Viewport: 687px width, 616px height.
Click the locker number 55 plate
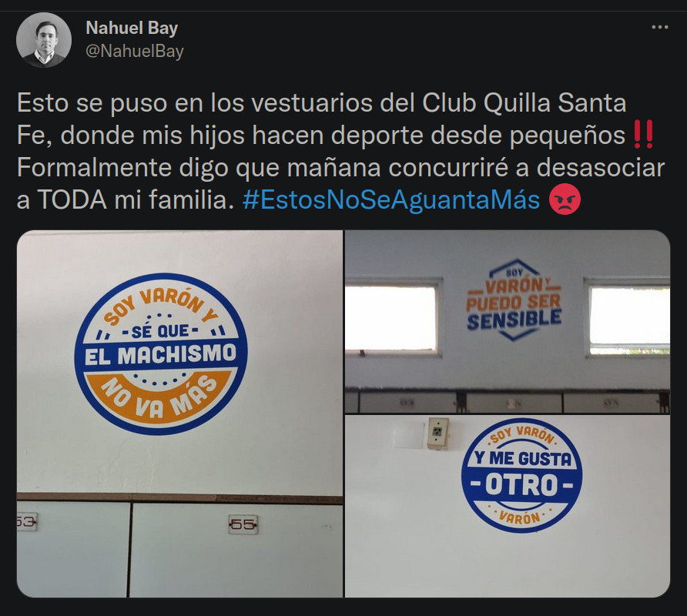tap(243, 524)
